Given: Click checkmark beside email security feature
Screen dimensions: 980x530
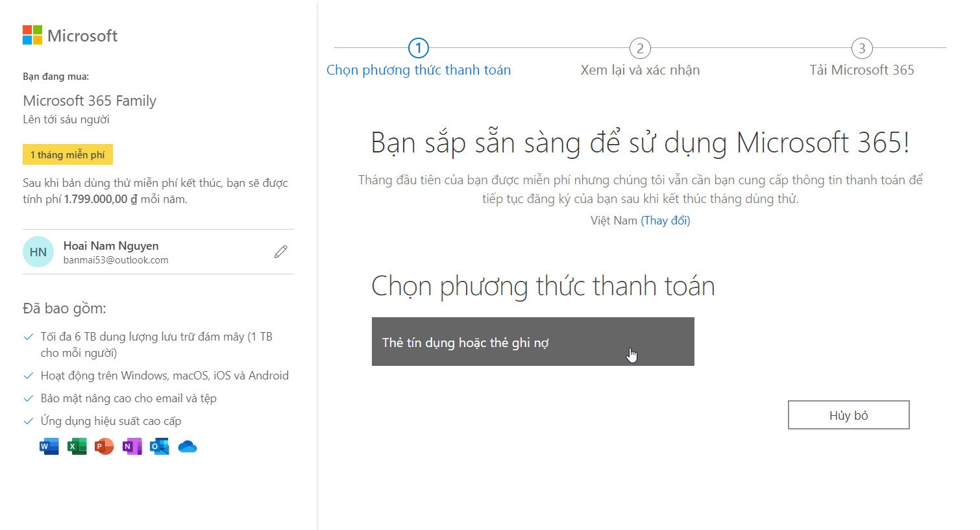Looking at the screenshot, I should pos(29,398).
